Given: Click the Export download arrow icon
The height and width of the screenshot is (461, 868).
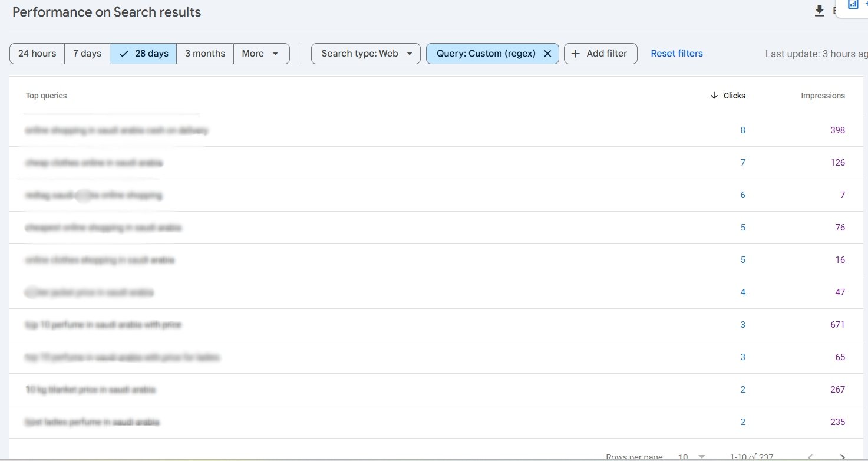Looking at the screenshot, I should coord(819,11).
